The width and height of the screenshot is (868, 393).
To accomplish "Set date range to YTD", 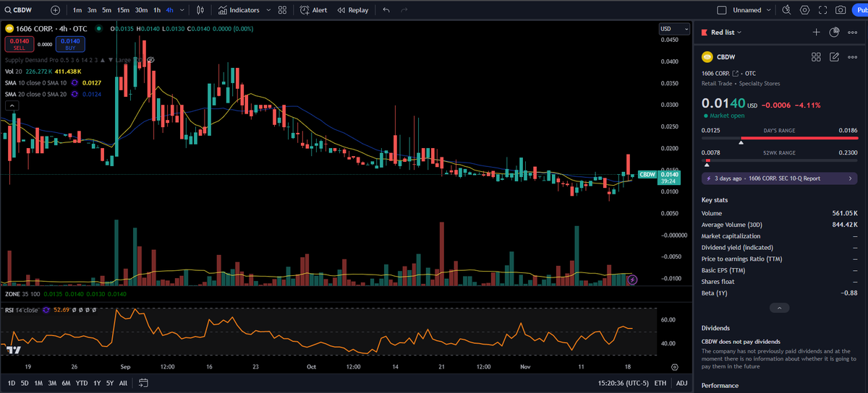I will [x=81, y=383].
